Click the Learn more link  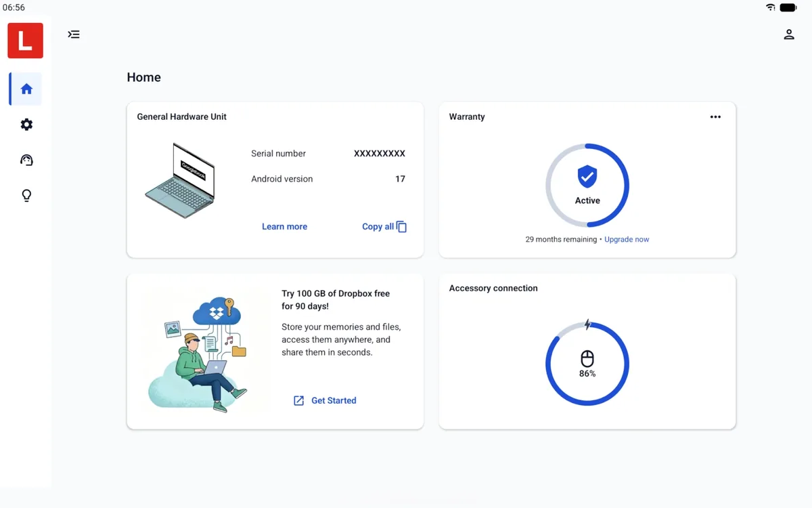coord(284,227)
